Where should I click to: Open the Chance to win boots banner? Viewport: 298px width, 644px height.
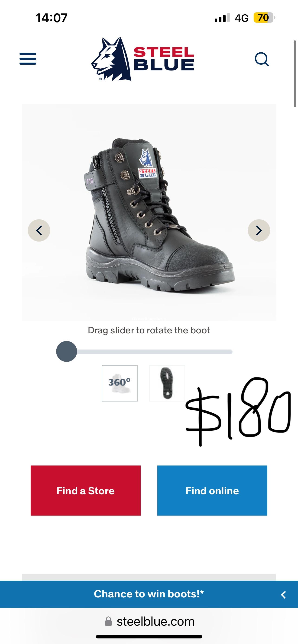pos(149,594)
